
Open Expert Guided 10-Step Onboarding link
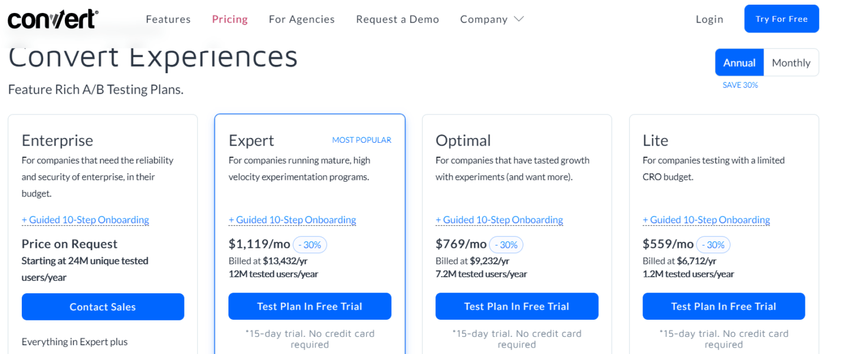[292, 219]
